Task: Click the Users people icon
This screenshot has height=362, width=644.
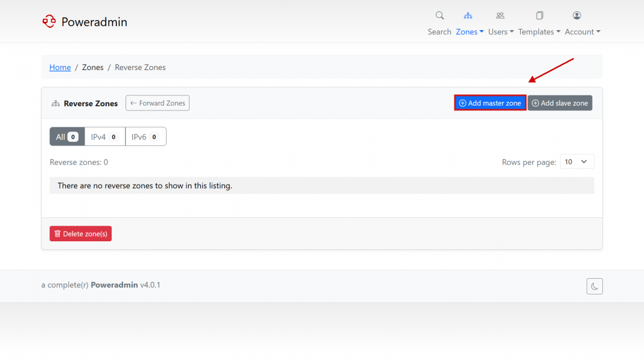Action: click(x=500, y=16)
